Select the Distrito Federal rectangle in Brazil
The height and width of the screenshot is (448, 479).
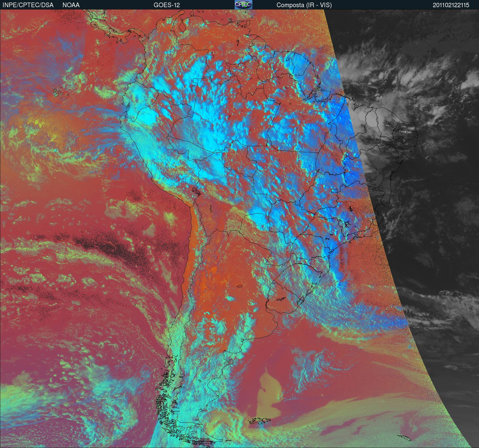click(x=334, y=190)
